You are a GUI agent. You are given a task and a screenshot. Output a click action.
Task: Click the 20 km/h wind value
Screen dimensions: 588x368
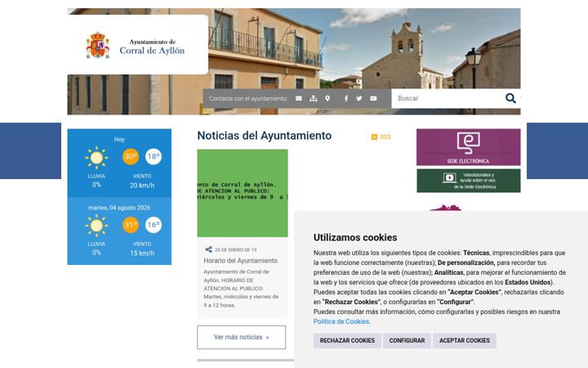click(142, 185)
